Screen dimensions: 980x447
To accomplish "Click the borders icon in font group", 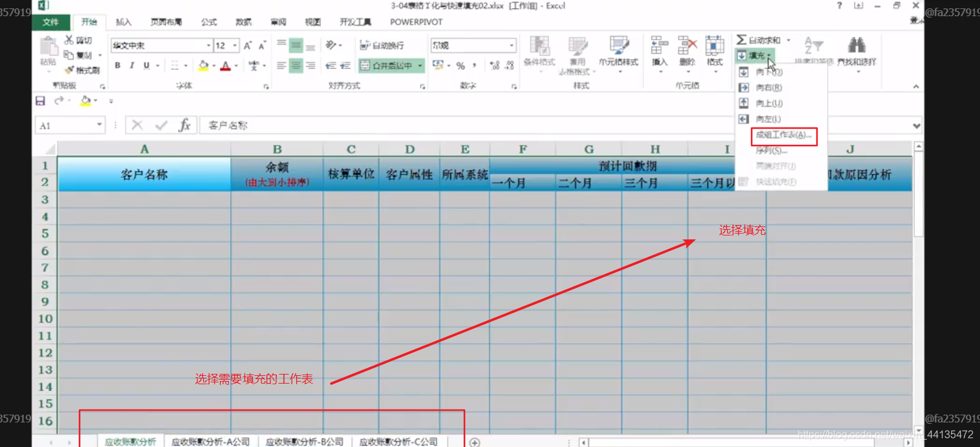I will tap(175, 65).
